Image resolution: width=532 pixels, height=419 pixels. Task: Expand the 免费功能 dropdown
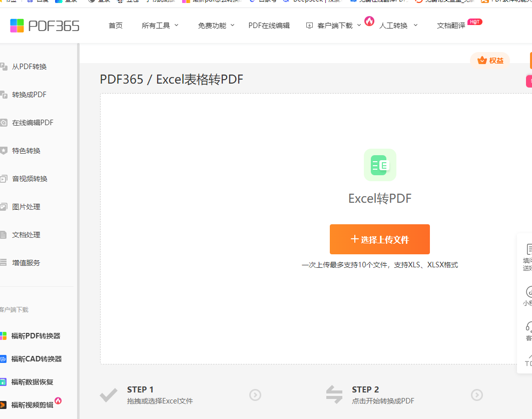click(x=217, y=26)
